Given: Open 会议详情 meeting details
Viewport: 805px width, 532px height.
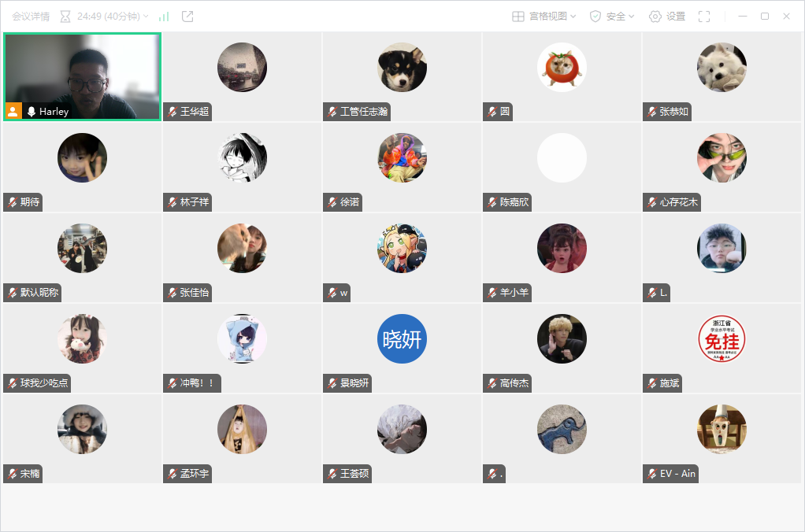Looking at the screenshot, I should pos(31,17).
